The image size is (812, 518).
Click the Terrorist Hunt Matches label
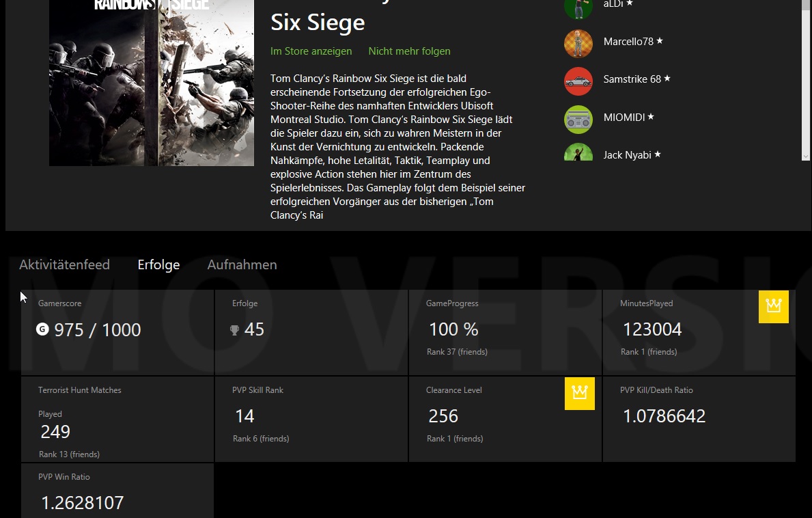pos(80,390)
